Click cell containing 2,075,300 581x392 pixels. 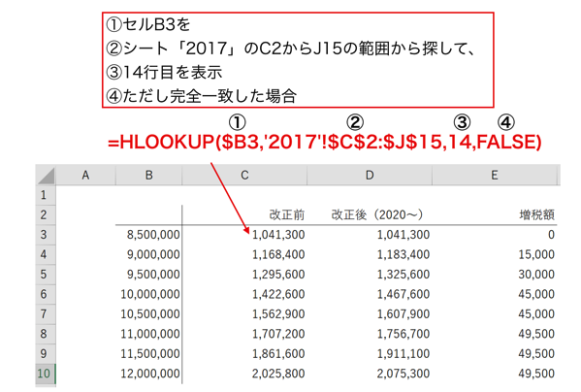click(x=370, y=374)
